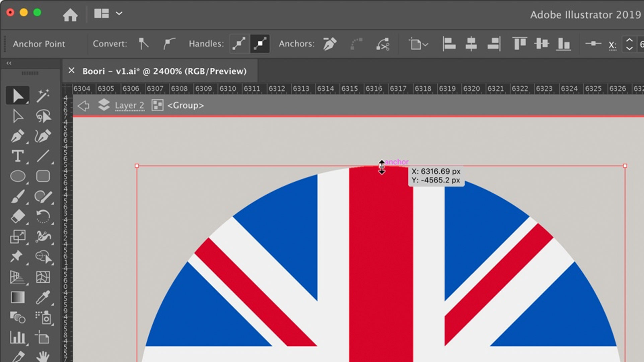
Task: Select the Eyedropper tool
Action: pyautogui.click(x=43, y=297)
